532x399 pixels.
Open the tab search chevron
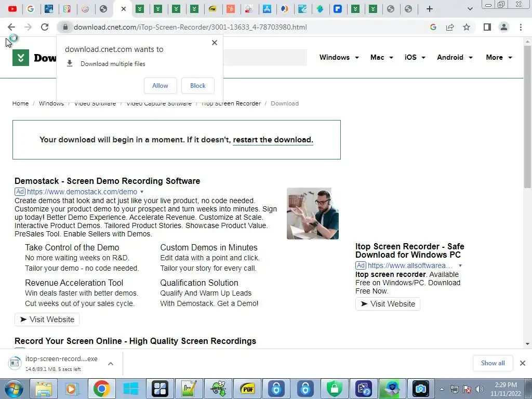pyautogui.click(x=470, y=9)
